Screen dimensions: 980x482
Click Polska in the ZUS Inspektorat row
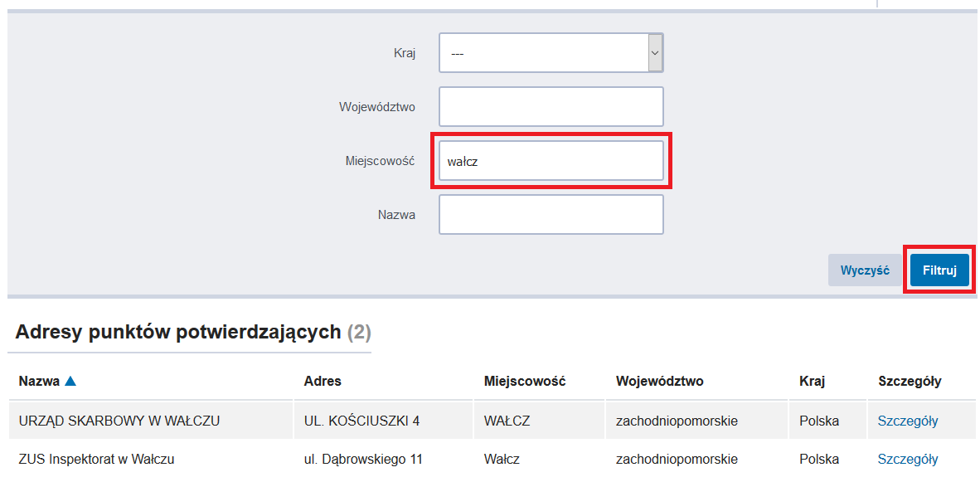(819, 460)
